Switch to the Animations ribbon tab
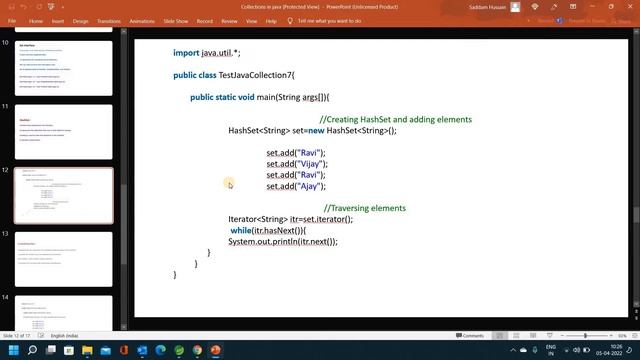This screenshot has width=640, height=360. point(142,21)
